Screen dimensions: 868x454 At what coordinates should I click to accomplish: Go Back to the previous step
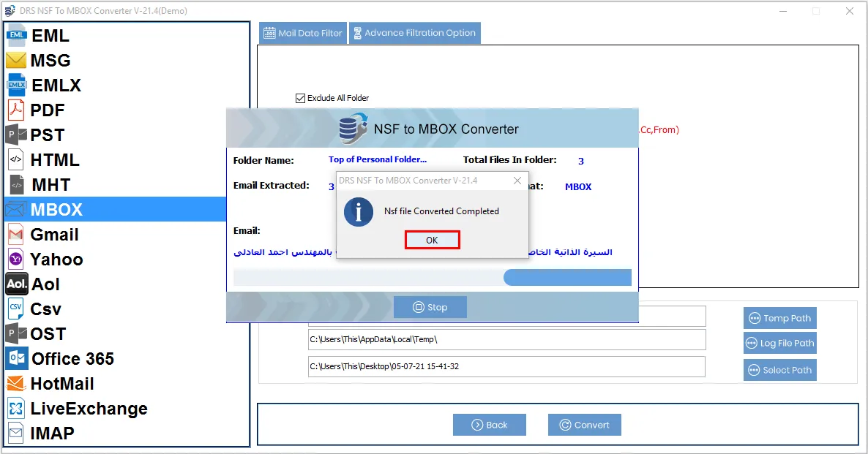pos(490,425)
